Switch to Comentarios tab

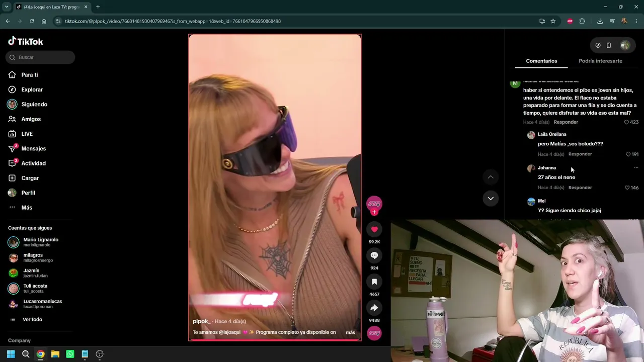click(541, 61)
